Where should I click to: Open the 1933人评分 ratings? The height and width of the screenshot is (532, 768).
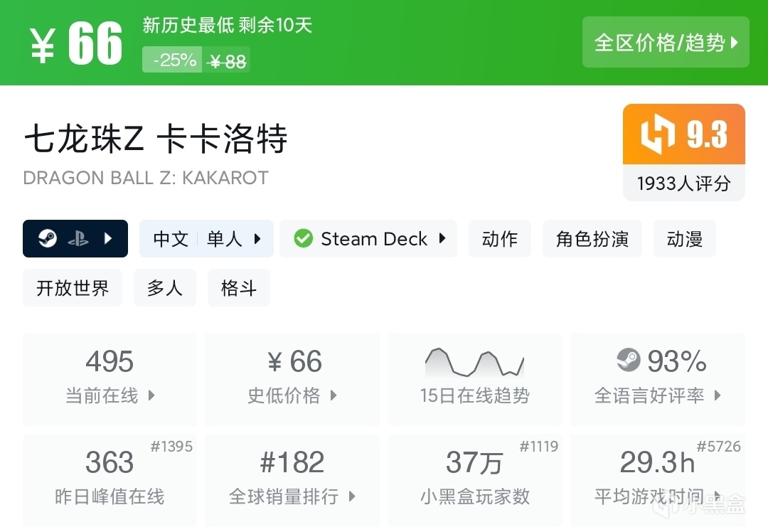tap(683, 183)
